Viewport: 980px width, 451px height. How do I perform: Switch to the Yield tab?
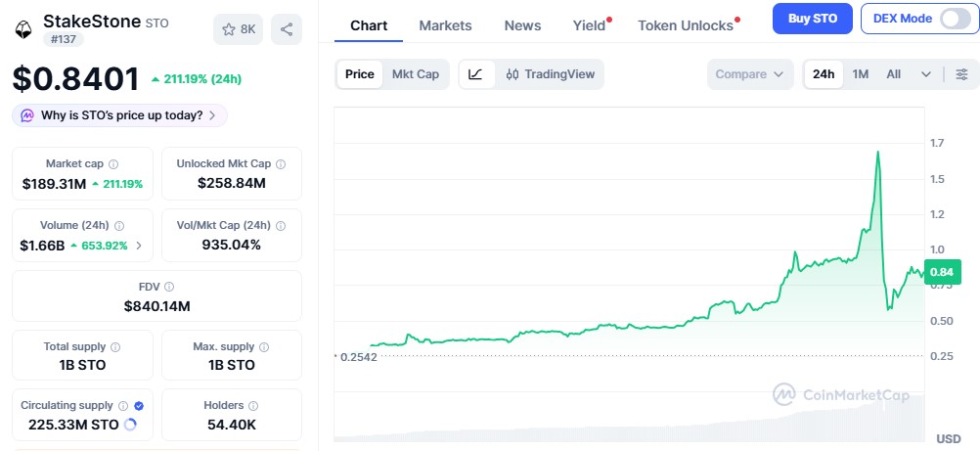click(x=590, y=25)
